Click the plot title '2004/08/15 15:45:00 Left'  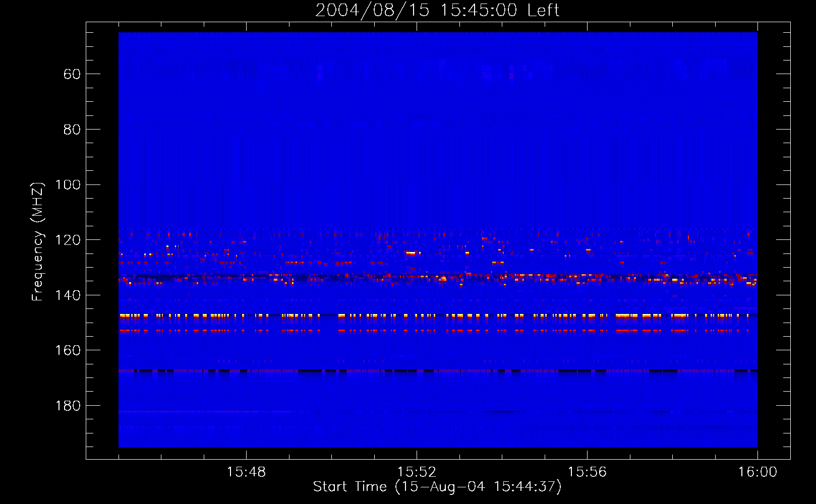coord(437,10)
